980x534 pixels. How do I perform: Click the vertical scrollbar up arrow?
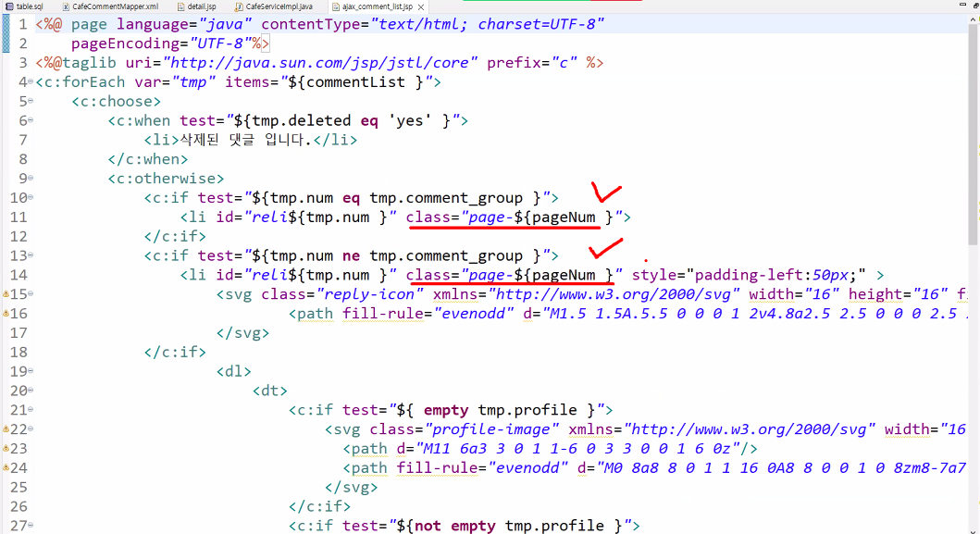pyautogui.click(x=974, y=19)
